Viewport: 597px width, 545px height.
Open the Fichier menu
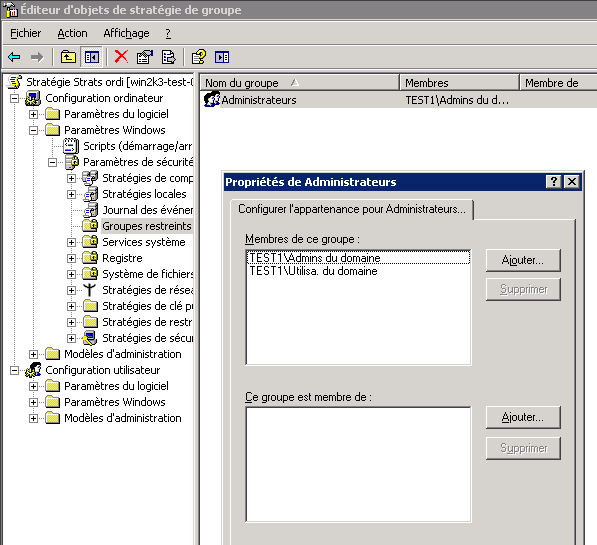25,34
